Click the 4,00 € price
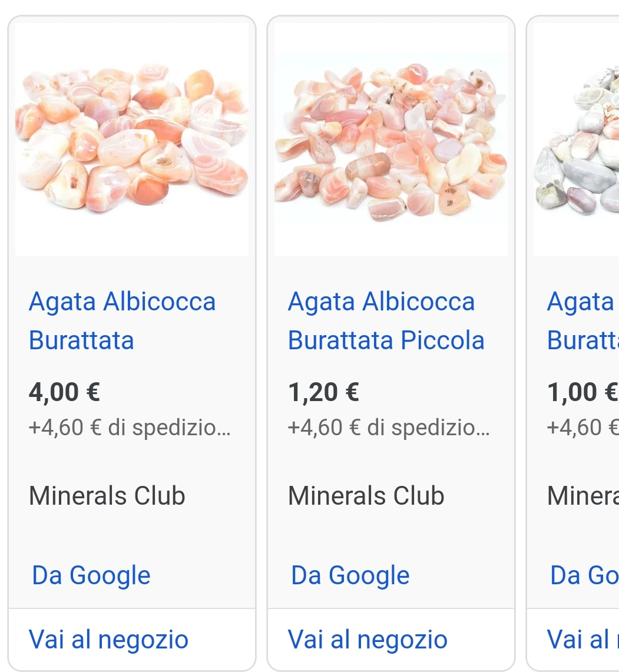 coord(64,392)
